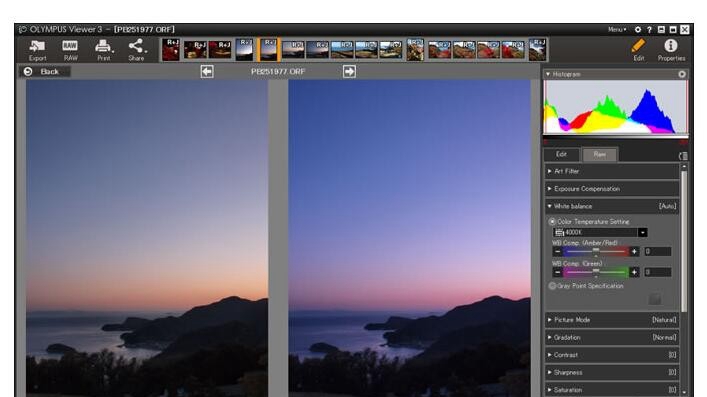Open the Print tool

tap(103, 50)
